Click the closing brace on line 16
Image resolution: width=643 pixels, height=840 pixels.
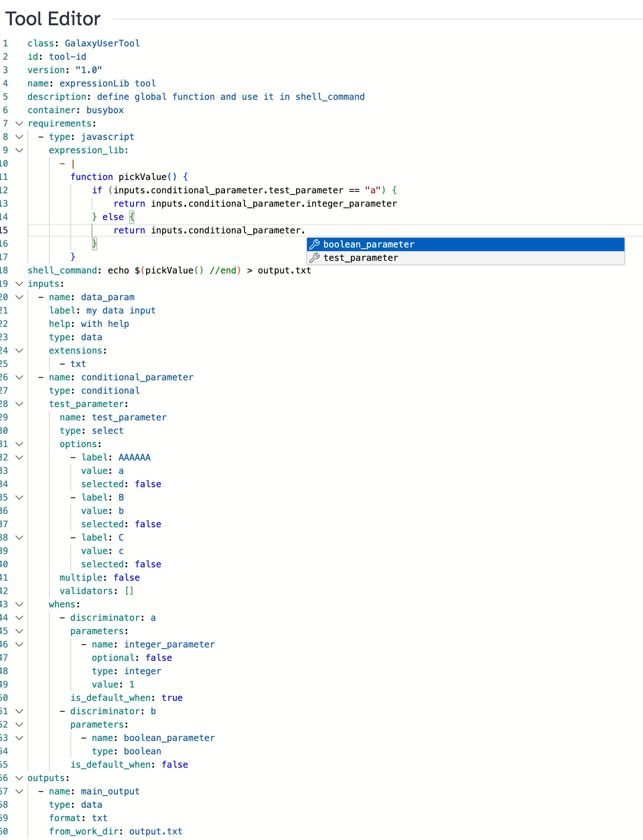point(94,243)
